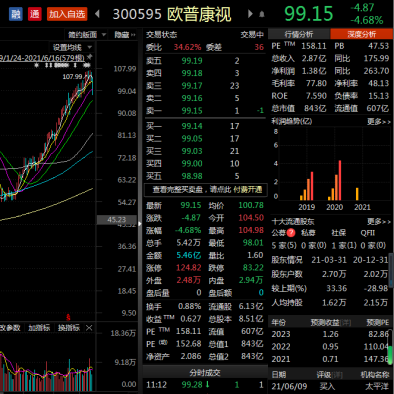
Task: Select the QFII shareholder category
Action: point(368,233)
